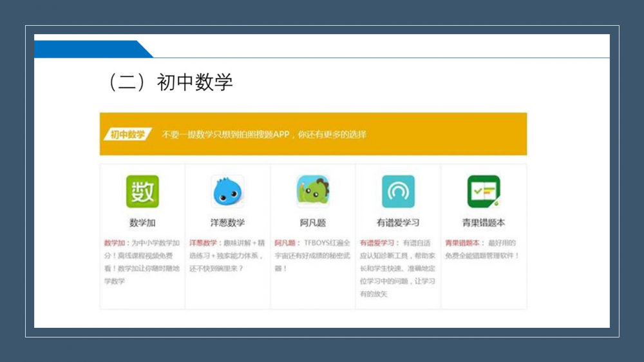Click the 青果错题本 checklist icon
The width and height of the screenshot is (644, 362).
(483, 191)
